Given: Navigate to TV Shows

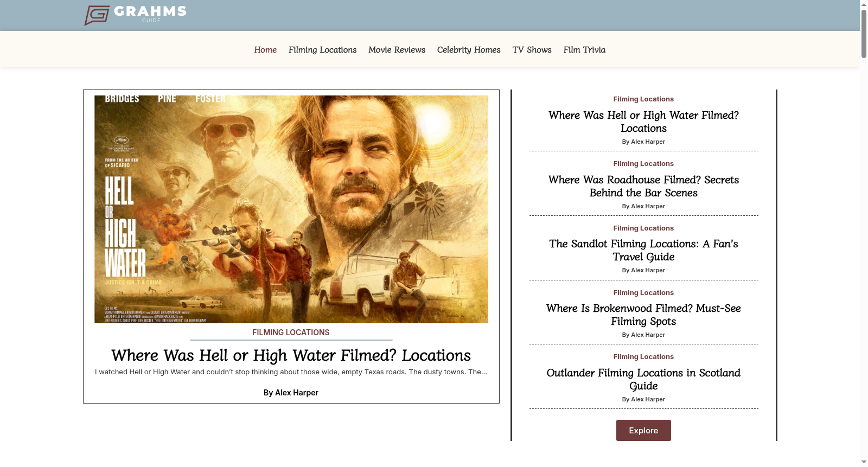Looking at the screenshot, I should click(532, 50).
